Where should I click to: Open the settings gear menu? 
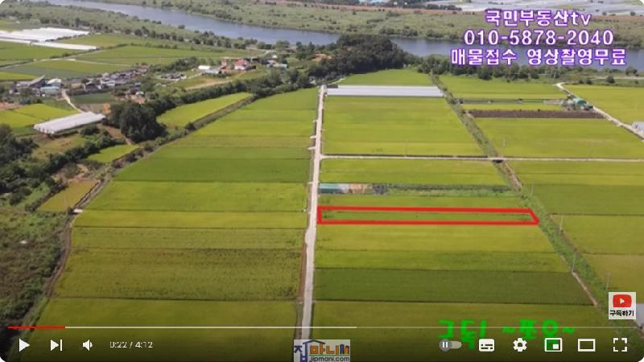(x=520, y=345)
